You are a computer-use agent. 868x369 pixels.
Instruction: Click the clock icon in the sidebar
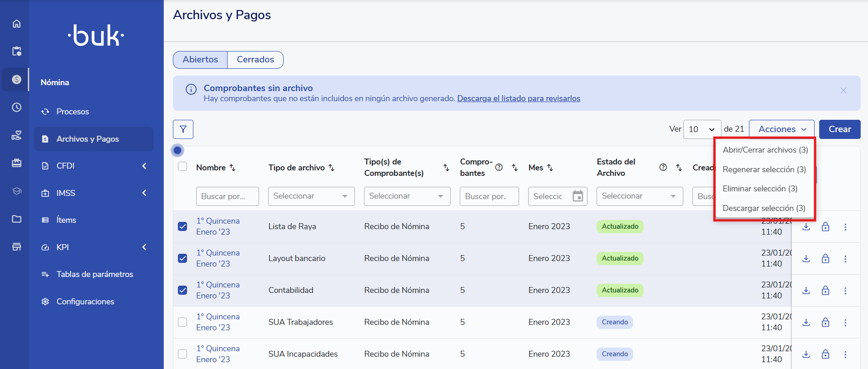(16, 108)
